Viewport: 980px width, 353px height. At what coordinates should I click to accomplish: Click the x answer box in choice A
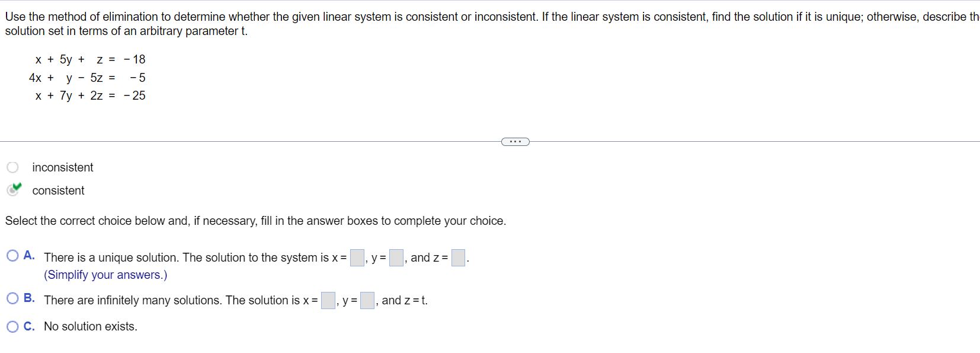[x=356, y=257]
